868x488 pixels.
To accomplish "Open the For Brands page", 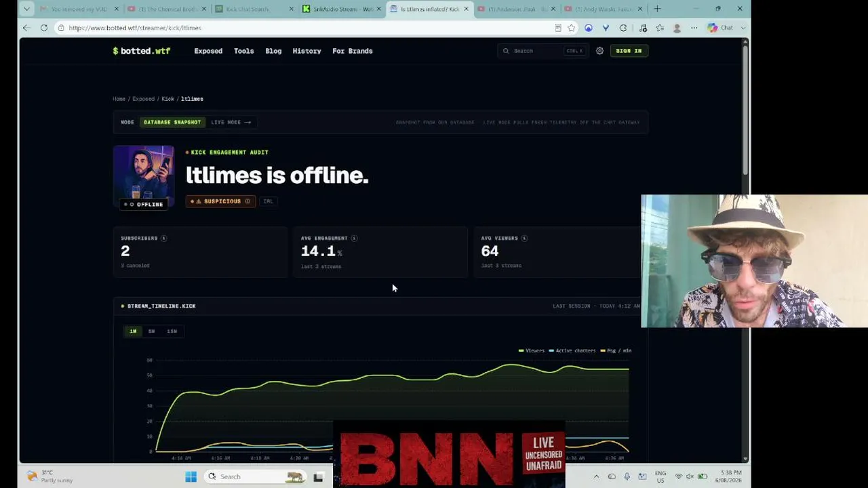I will (352, 51).
